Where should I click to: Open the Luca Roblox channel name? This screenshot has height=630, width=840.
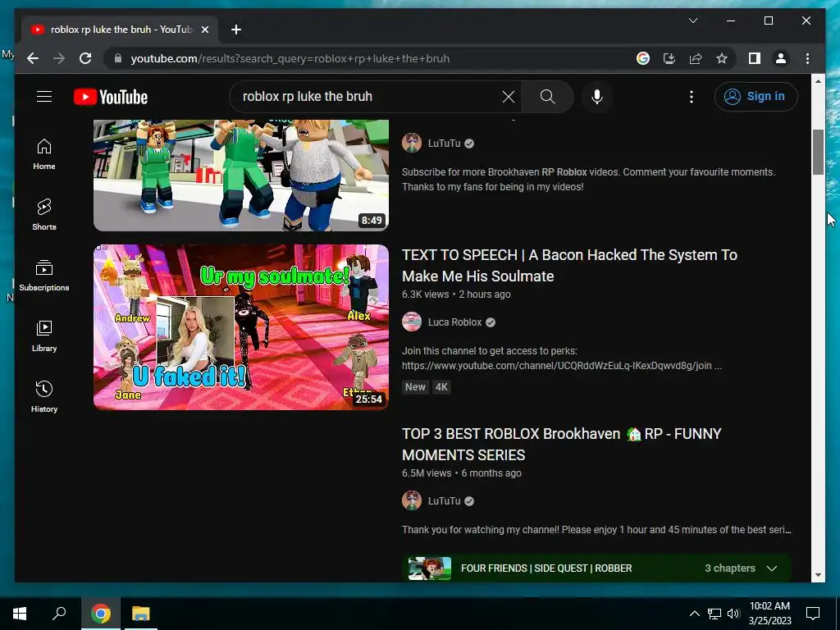[x=454, y=322]
